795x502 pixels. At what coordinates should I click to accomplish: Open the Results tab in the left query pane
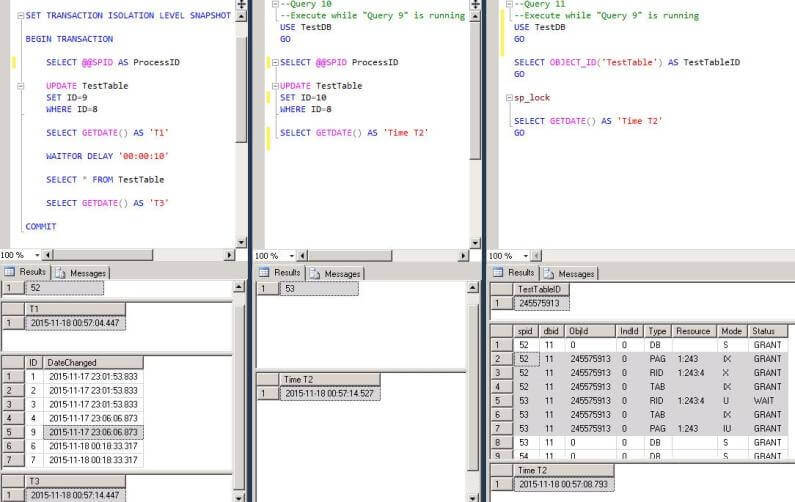point(26,272)
